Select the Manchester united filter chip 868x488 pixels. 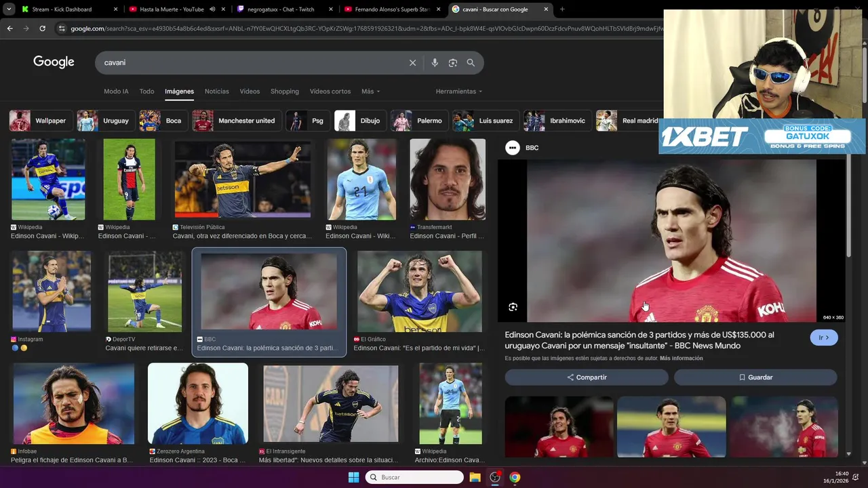point(236,121)
